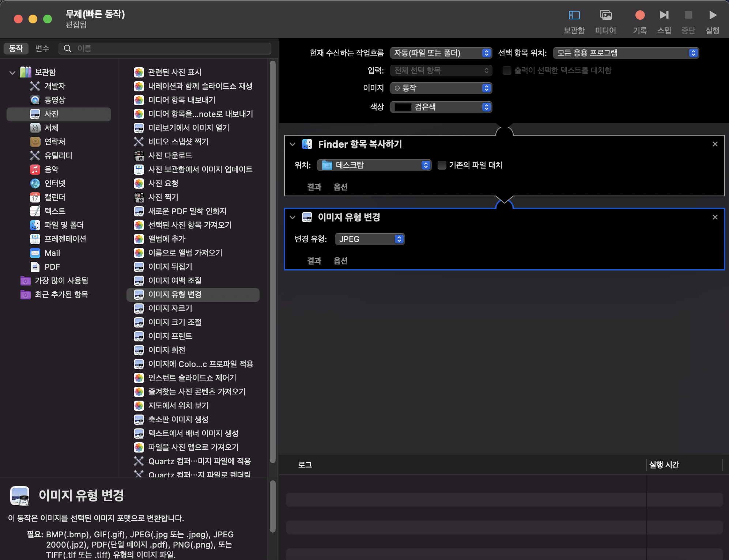Image resolution: width=729 pixels, height=560 pixels.
Task: Select the 음악 category in the library
Action: click(x=59, y=170)
